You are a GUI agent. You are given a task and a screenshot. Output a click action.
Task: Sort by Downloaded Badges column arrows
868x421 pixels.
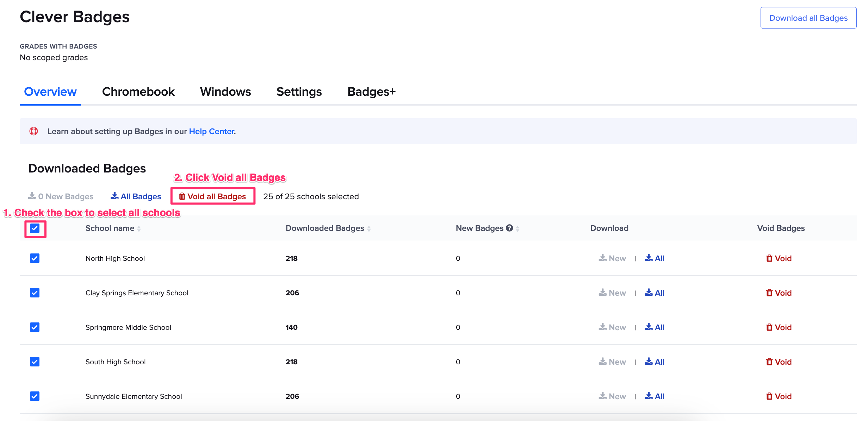[x=369, y=229]
